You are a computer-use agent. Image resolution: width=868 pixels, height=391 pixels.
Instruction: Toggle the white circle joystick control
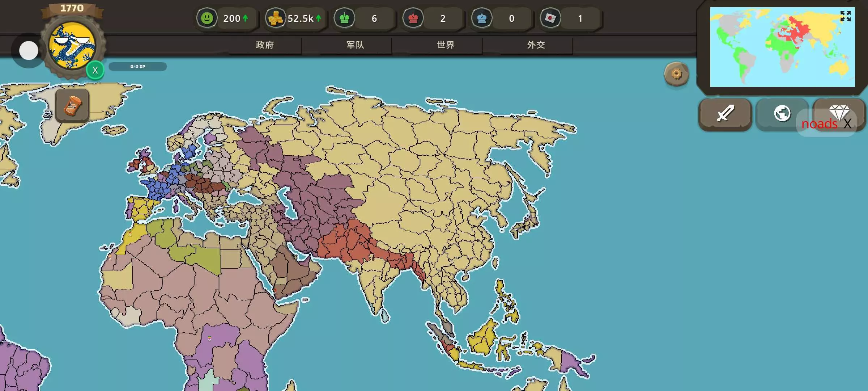click(x=29, y=51)
